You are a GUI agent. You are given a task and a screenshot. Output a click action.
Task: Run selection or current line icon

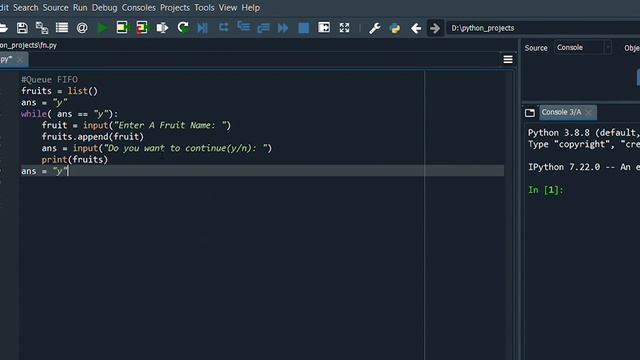[x=162, y=28]
